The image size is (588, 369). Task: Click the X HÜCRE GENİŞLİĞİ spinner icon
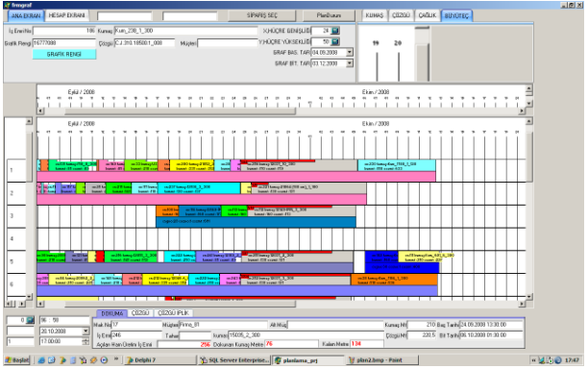tap(335, 31)
